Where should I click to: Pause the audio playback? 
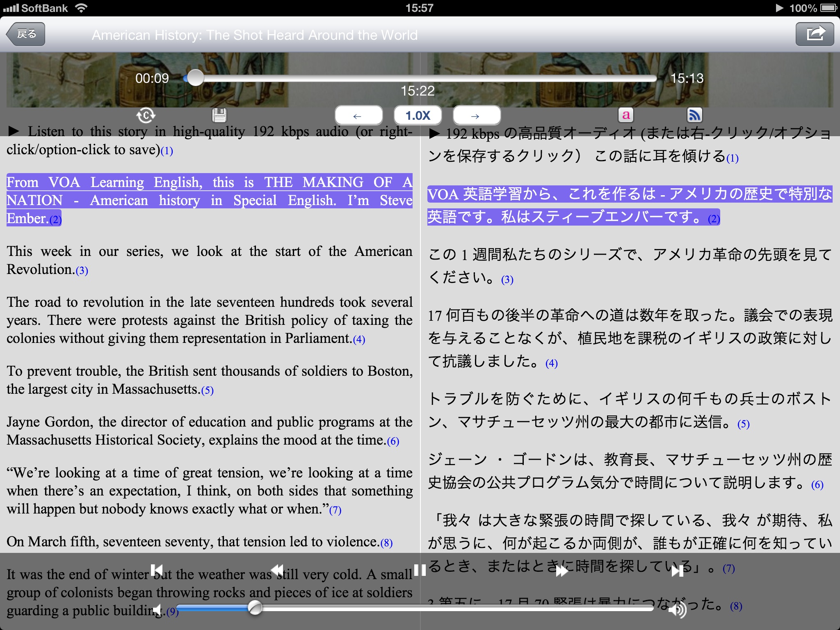click(420, 570)
